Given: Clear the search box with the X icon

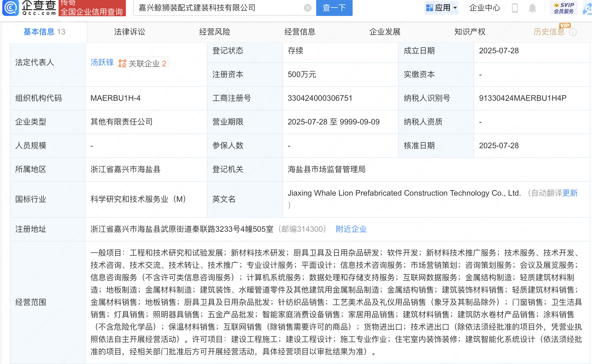Looking at the screenshot, I should pos(307,8).
